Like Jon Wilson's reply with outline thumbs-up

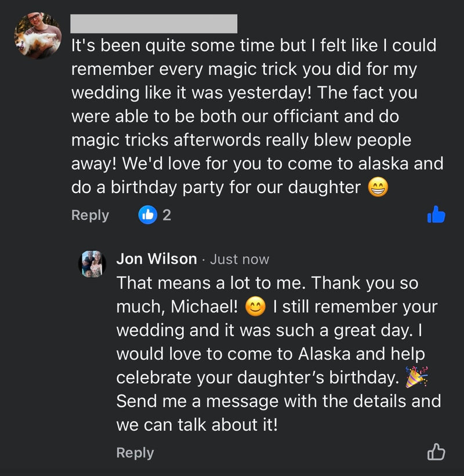click(x=436, y=452)
